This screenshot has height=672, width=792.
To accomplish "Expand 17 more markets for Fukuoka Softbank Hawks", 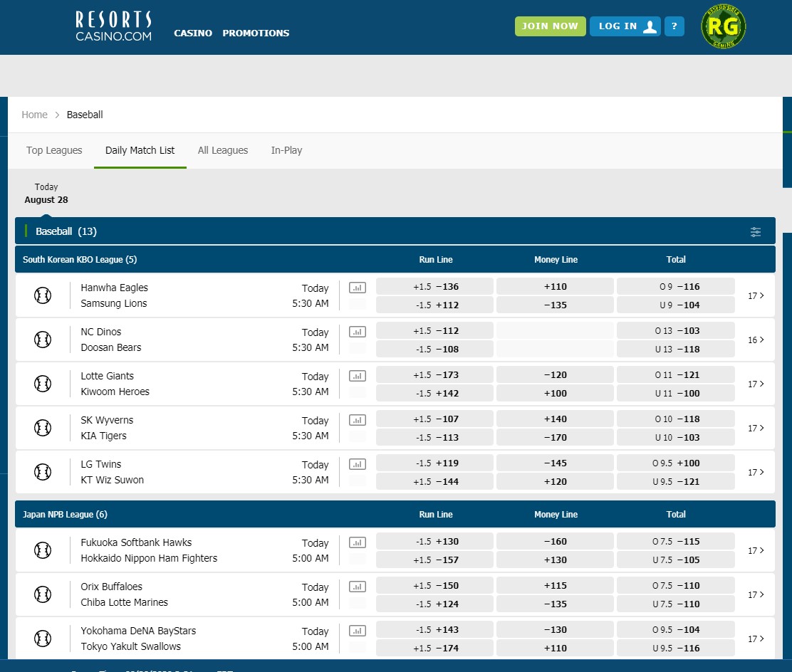I will 756,550.
